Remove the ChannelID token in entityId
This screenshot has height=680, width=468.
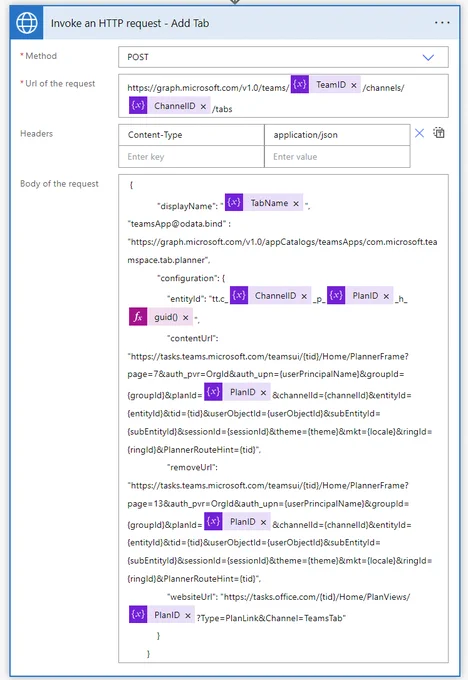pyautogui.click(x=304, y=296)
